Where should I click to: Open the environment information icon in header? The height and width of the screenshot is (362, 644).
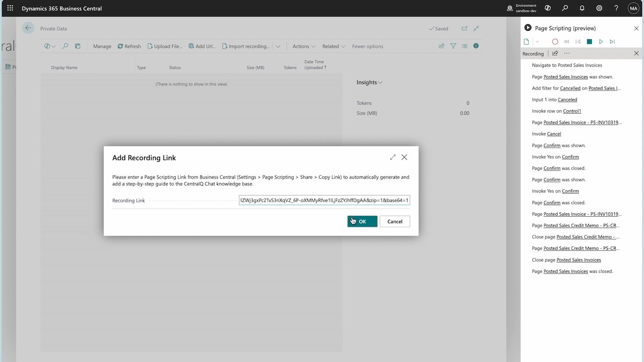(510, 8)
